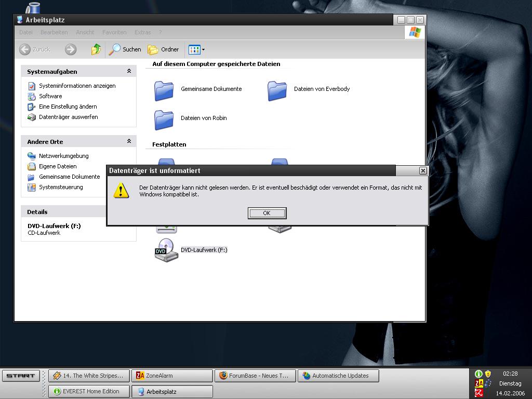Click the DVD-Laufwerk (F:) label
Screen dimensions: 532x399
point(204,250)
